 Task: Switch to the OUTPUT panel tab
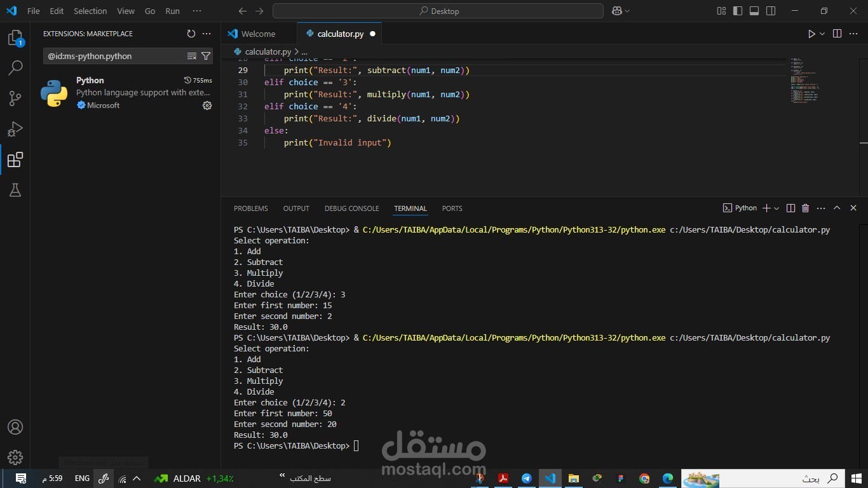pos(296,208)
